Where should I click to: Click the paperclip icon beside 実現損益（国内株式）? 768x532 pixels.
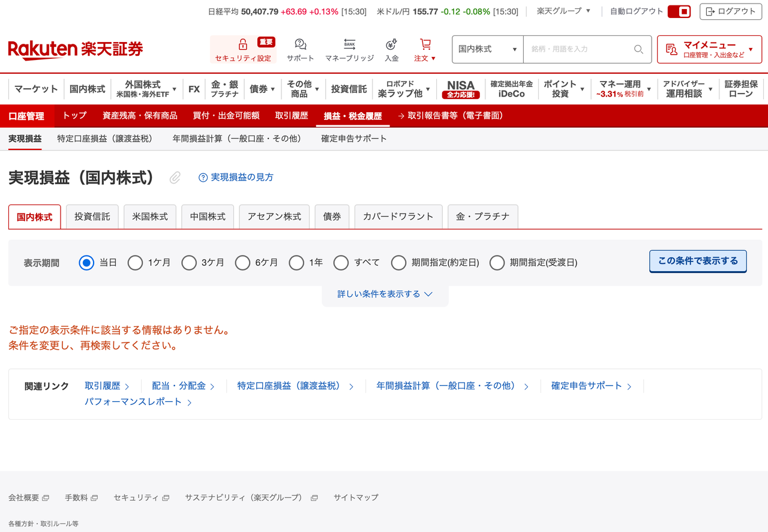click(175, 178)
